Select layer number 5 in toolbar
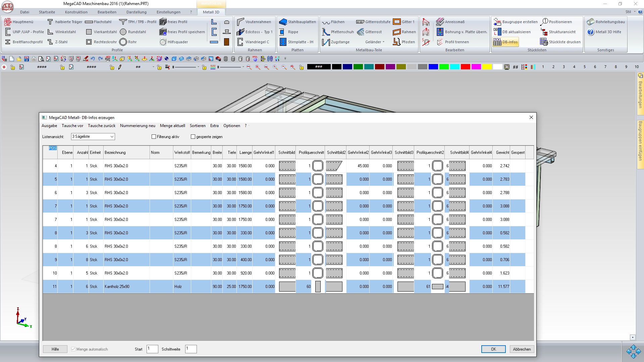Viewport: 644px width, 362px height. tap(585, 67)
